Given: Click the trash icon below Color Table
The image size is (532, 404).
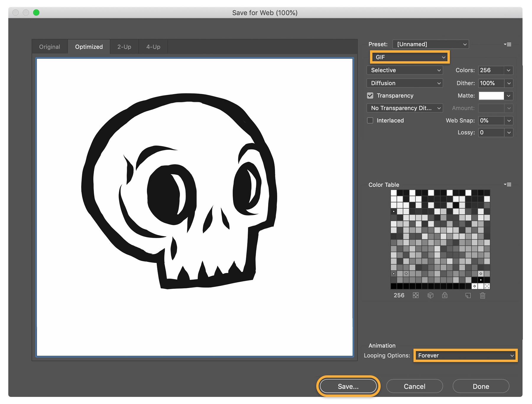Looking at the screenshot, I should point(482,295).
